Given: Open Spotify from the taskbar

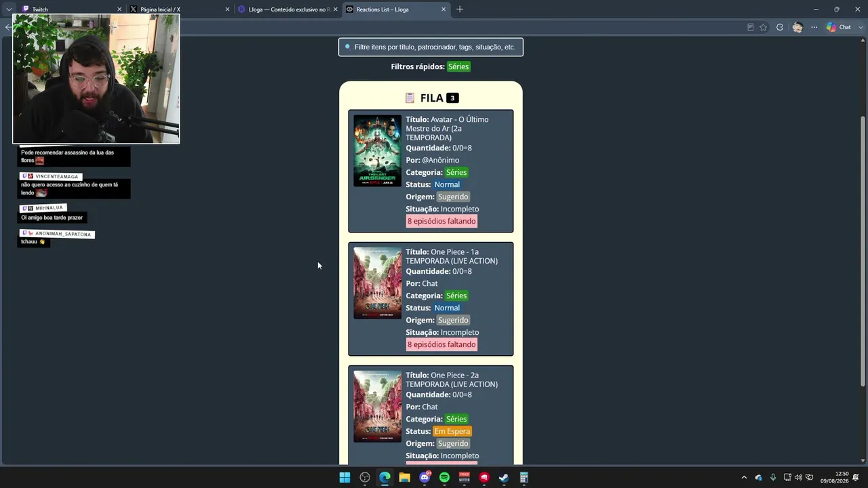Looking at the screenshot, I should pyautogui.click(x=444, y=477).
